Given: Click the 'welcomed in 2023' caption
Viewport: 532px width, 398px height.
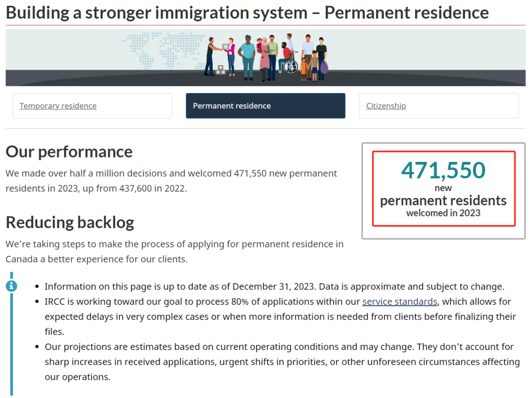Looking at the screenshot, I should coord(443,213).
